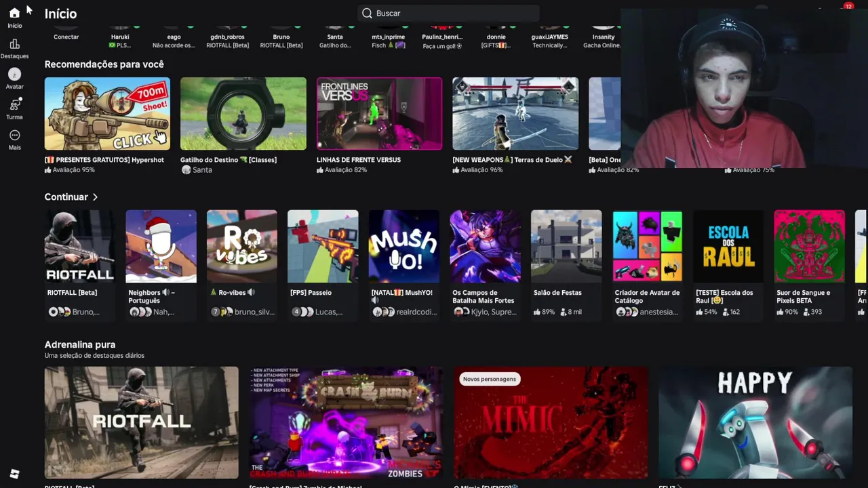
Task: Select friend Santa in friends row
Action: (x=335, y=37)
